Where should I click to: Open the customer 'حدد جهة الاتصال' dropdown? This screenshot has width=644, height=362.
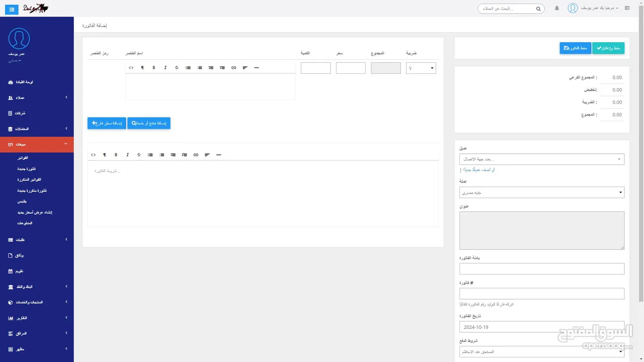[x=542, y=159]
